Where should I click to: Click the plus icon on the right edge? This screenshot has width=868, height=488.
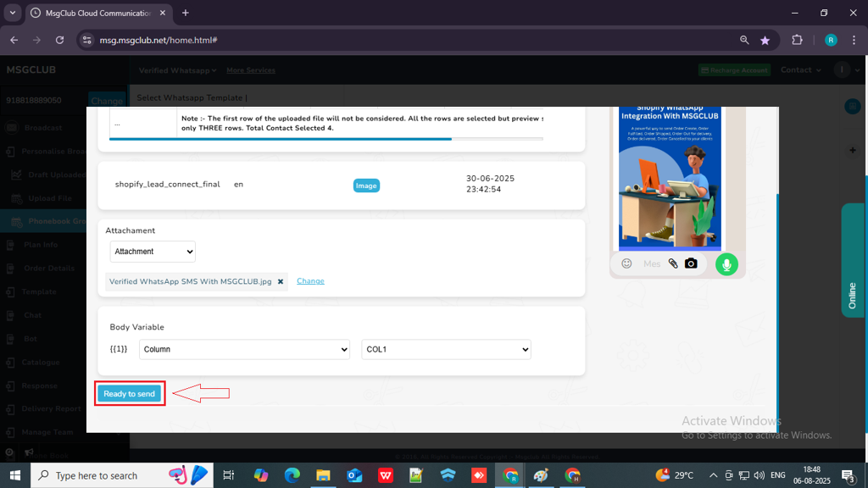[853, 151]
